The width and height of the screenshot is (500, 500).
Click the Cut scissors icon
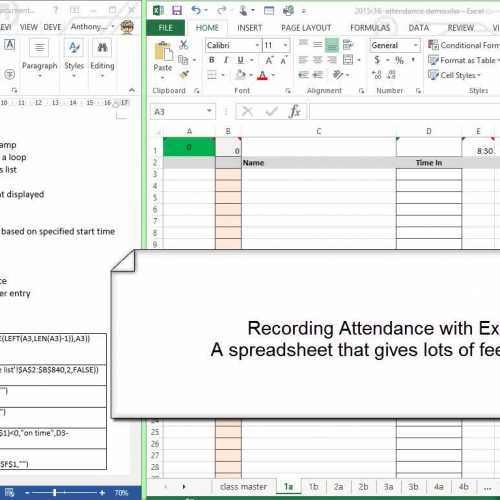(183, 45)
